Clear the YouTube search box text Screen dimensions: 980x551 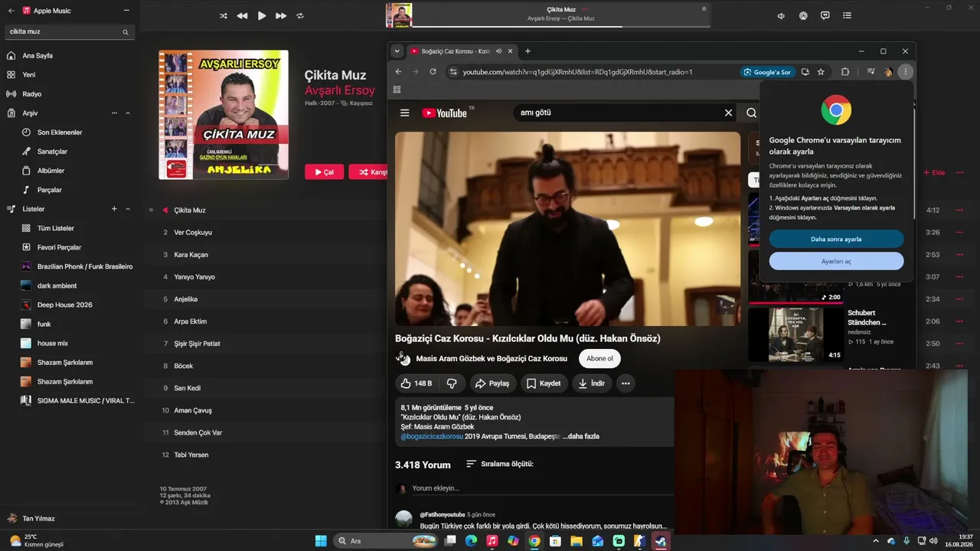click(728, 112)
